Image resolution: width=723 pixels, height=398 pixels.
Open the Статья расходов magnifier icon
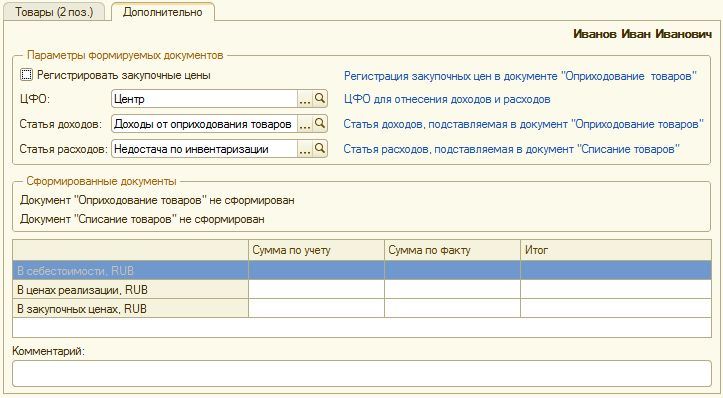tap(320, 149)
